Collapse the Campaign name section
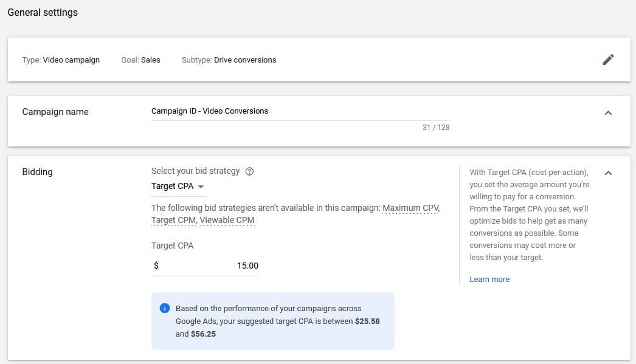 [608, 112]
